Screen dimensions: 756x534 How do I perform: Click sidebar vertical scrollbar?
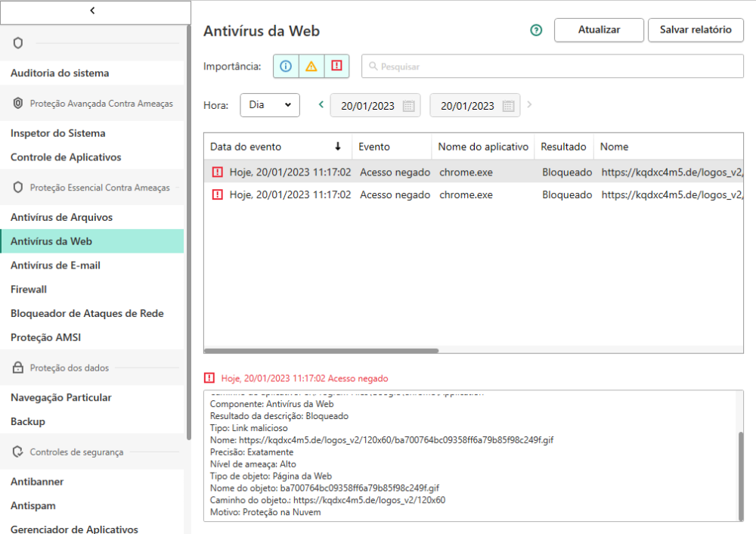click(x=188, y=232)
